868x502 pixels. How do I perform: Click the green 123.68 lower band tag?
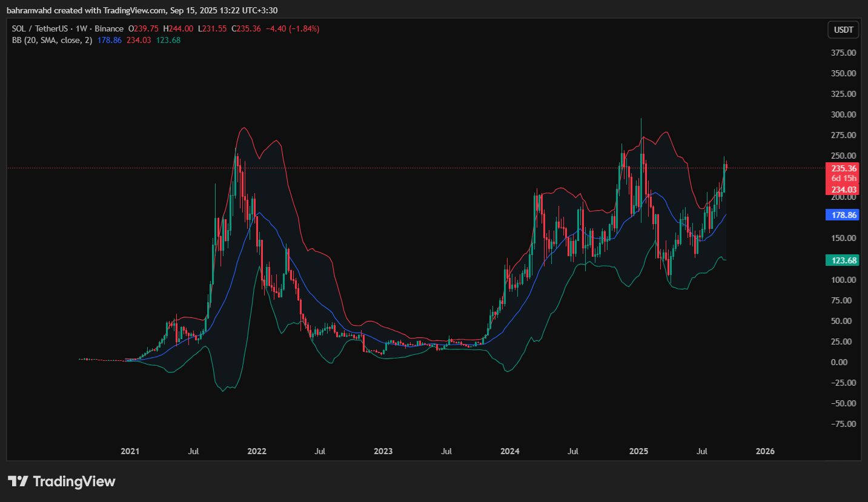pyautogui.click(x=843, y=260)
